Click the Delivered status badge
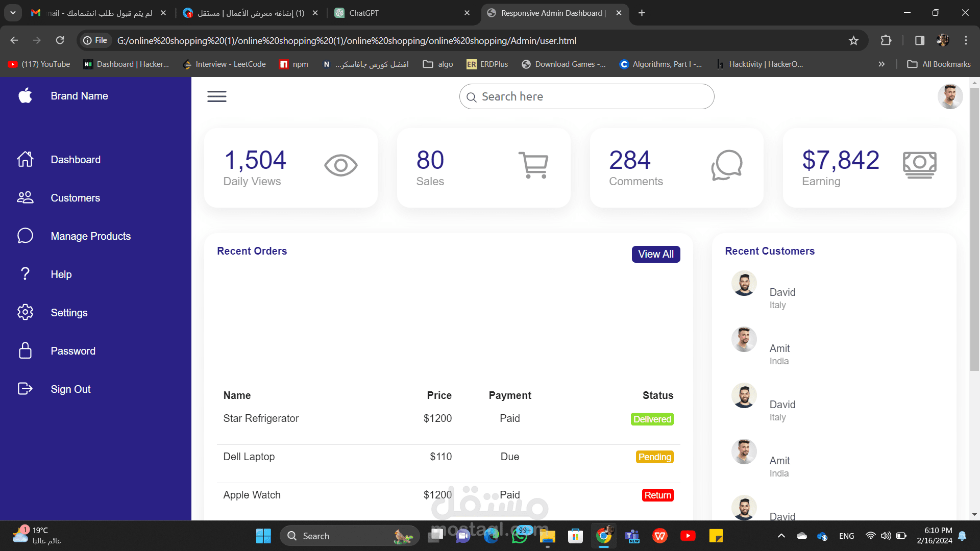The image size is (980, 551). click(652, 419)
